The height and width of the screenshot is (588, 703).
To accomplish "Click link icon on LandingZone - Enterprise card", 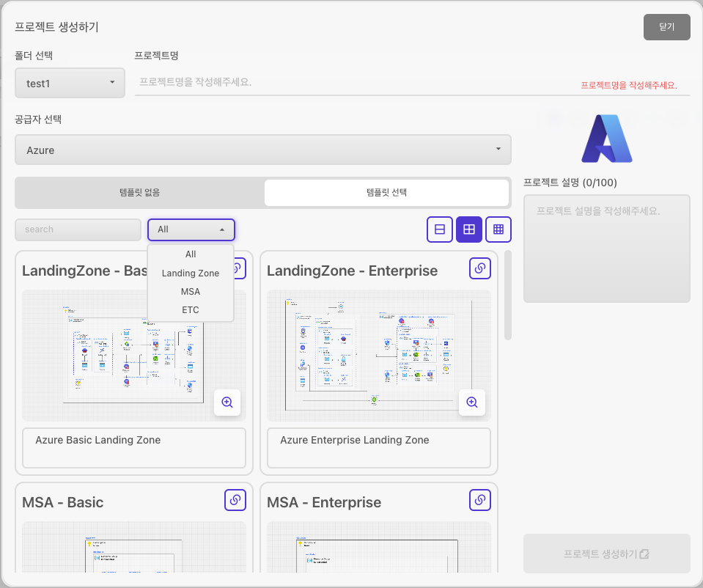I will click(x=479, y=268).
